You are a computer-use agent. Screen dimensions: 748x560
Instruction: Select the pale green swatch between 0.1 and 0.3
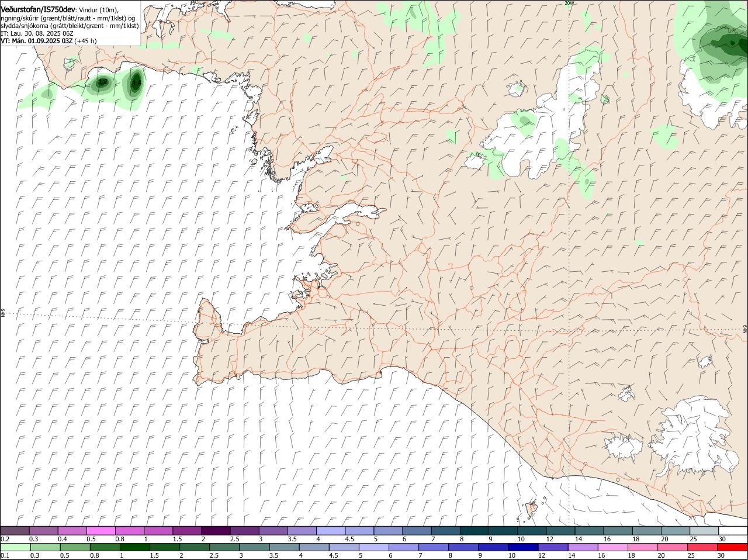point(15,547)
